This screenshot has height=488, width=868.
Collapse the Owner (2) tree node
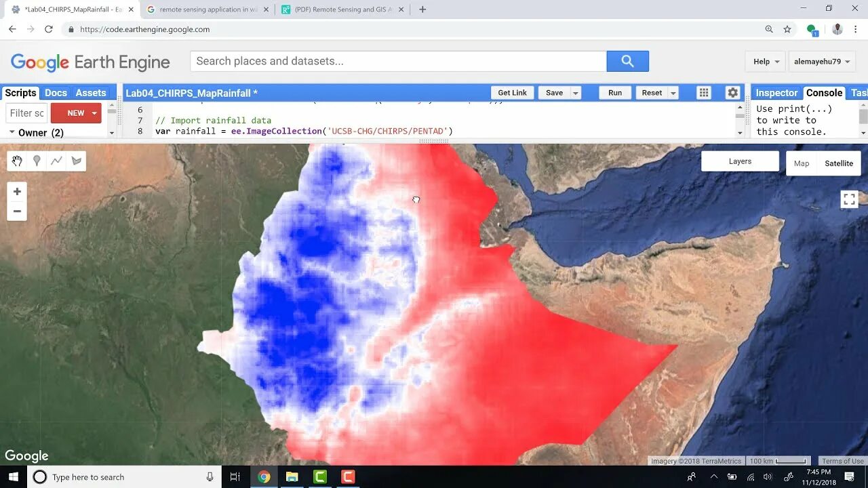tap(12, 132)
